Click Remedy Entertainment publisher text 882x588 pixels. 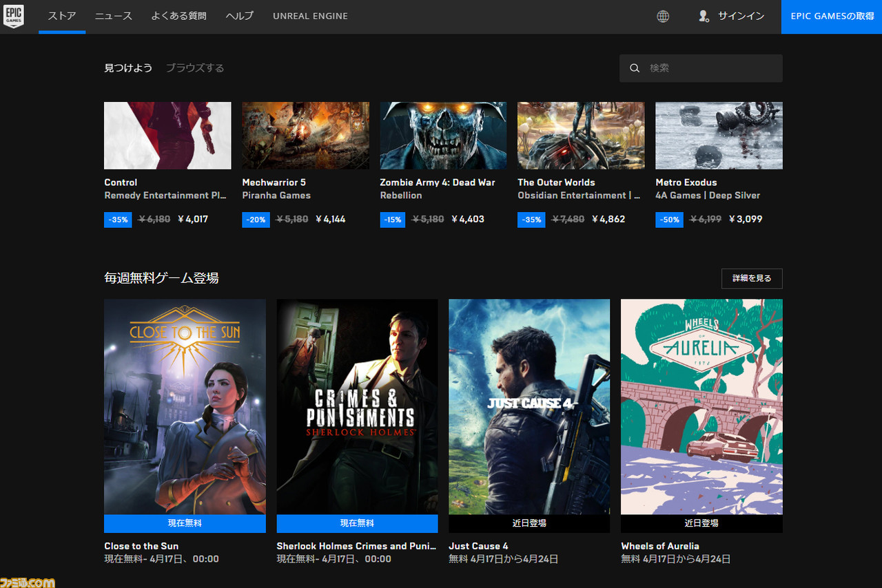[x=165, y=196]
